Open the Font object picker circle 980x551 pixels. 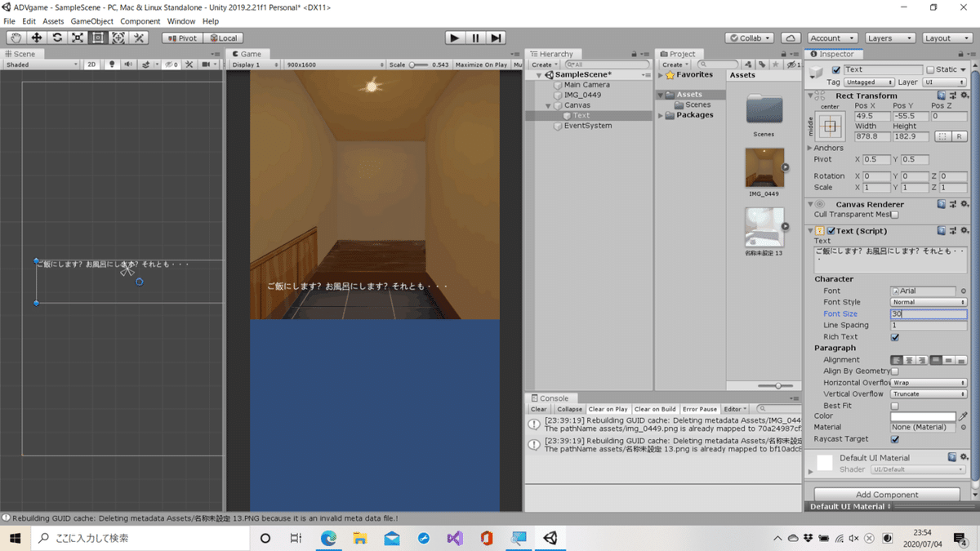pos(964,291)
